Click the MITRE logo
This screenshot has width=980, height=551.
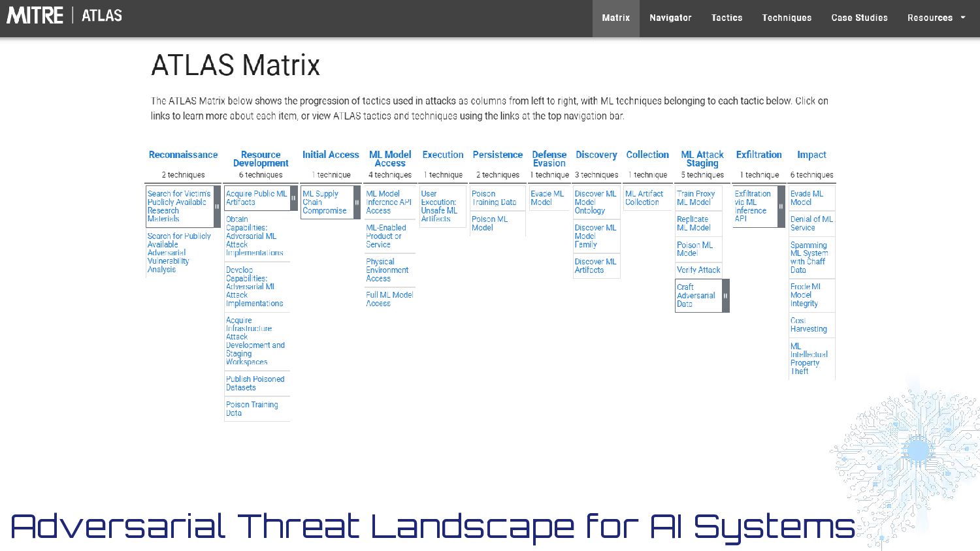pyautogui.click(x=35, y=16)
